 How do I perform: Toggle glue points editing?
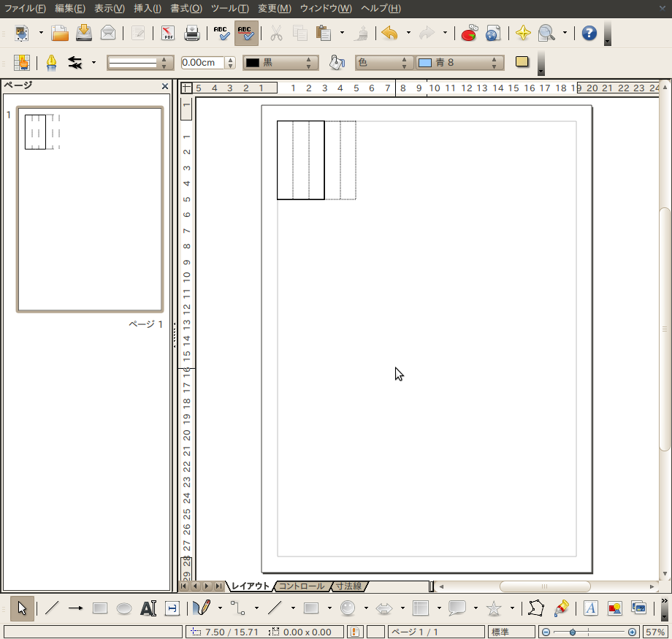tap(560, 608)
